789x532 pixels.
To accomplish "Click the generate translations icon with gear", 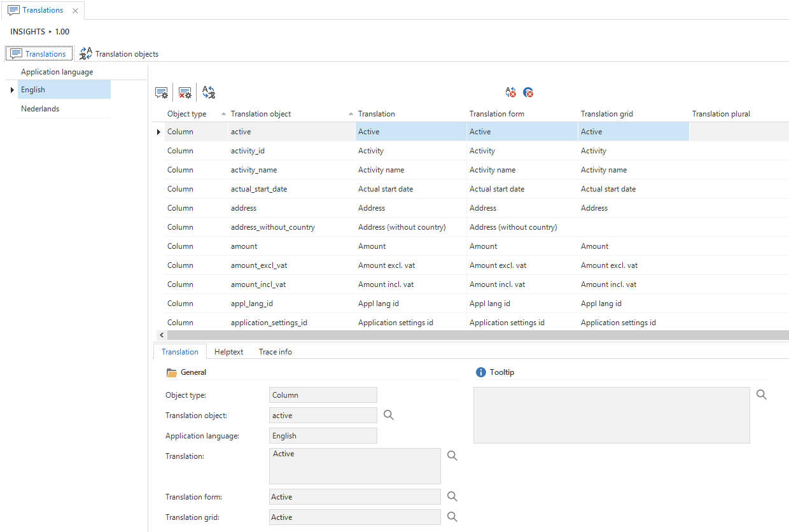I will click(x=162, y=93).
